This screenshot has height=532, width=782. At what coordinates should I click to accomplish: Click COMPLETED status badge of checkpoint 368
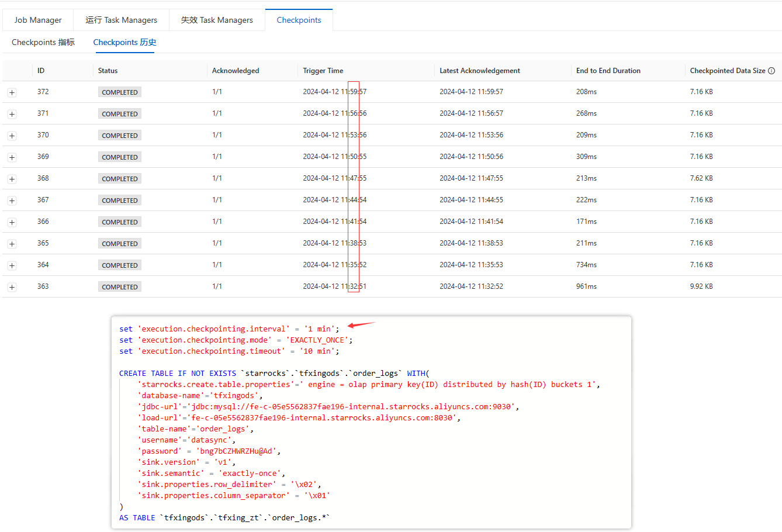click(120, 179)
